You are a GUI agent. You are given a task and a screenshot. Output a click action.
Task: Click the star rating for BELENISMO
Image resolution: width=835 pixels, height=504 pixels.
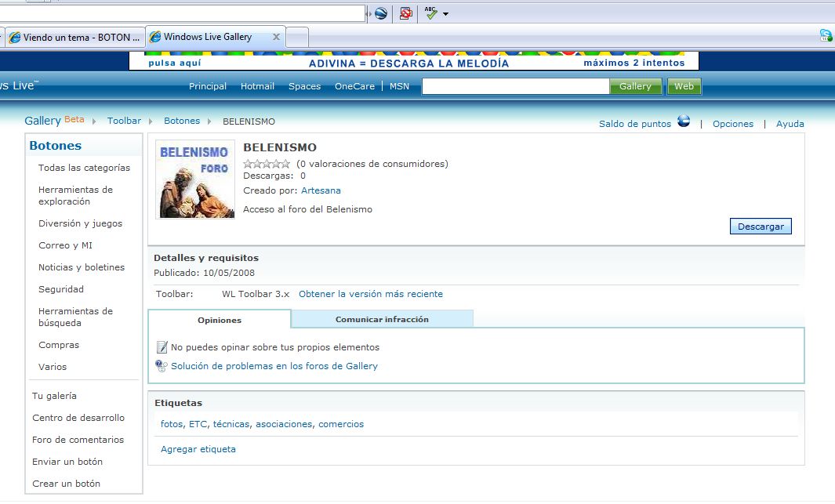click(267, 164)
